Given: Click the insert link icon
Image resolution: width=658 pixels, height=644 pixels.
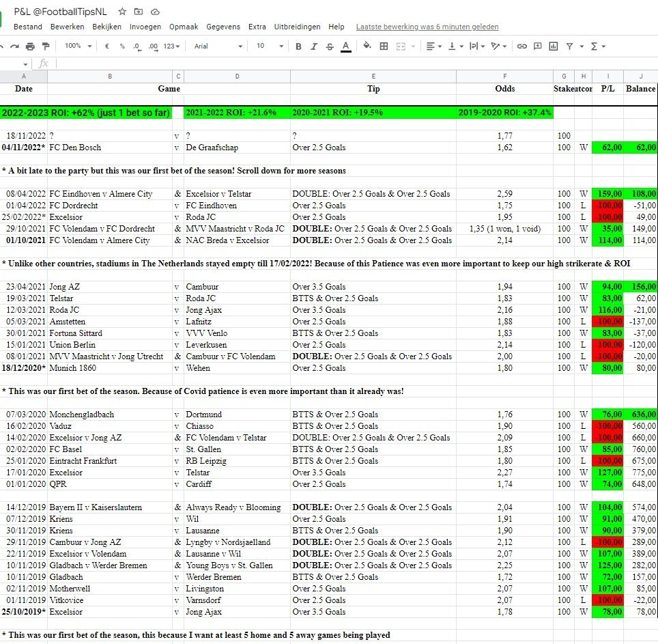Looking at the screenshot, I should [x=521, y=46].
